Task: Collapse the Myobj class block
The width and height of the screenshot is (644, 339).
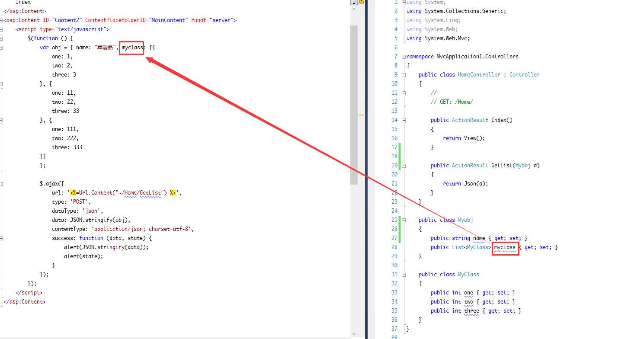Action: coord(404,220)
